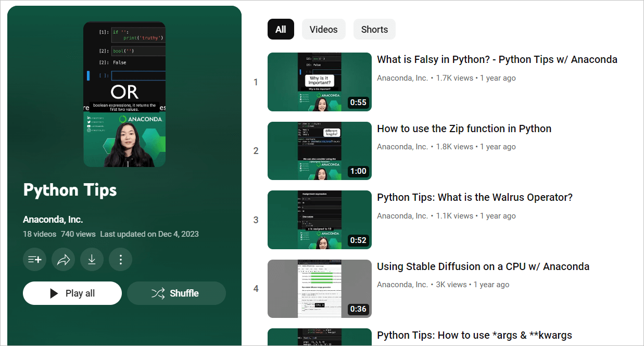Screen dimensions: 644x346
Task: Open the Stable Diffusion video thumbnail
Action: tap(320, 289)
